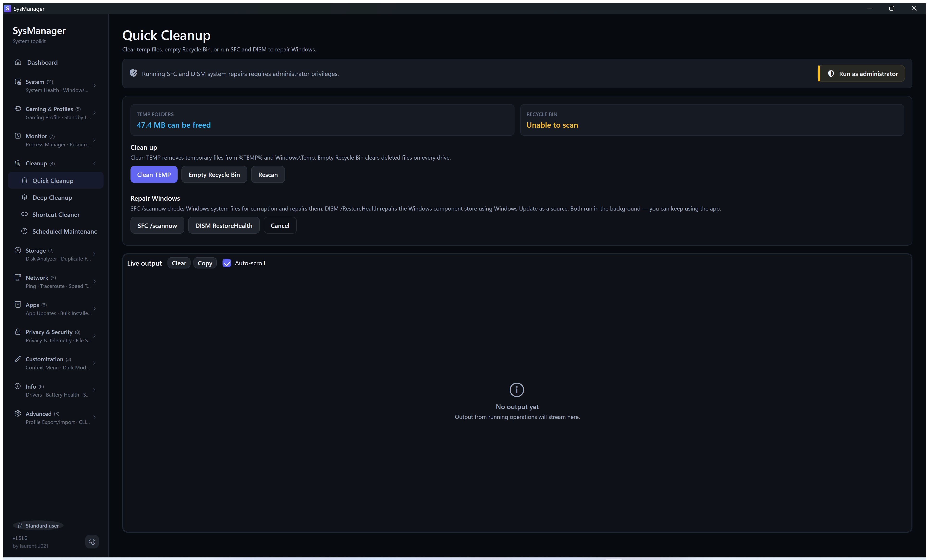This screenshot has width=929, height=560.
Task: Open Scheduled Maintenance page
Action: click(56, 231)
